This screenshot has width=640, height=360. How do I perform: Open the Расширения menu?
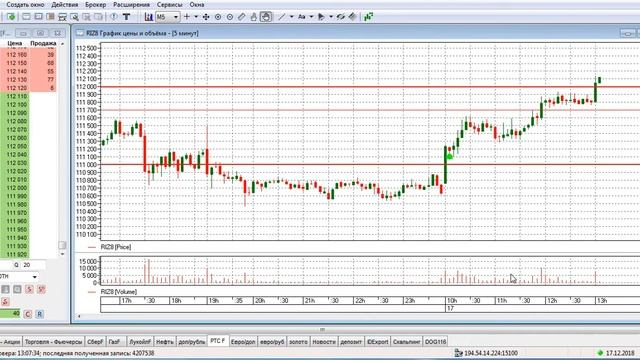[x=131, y=4]
